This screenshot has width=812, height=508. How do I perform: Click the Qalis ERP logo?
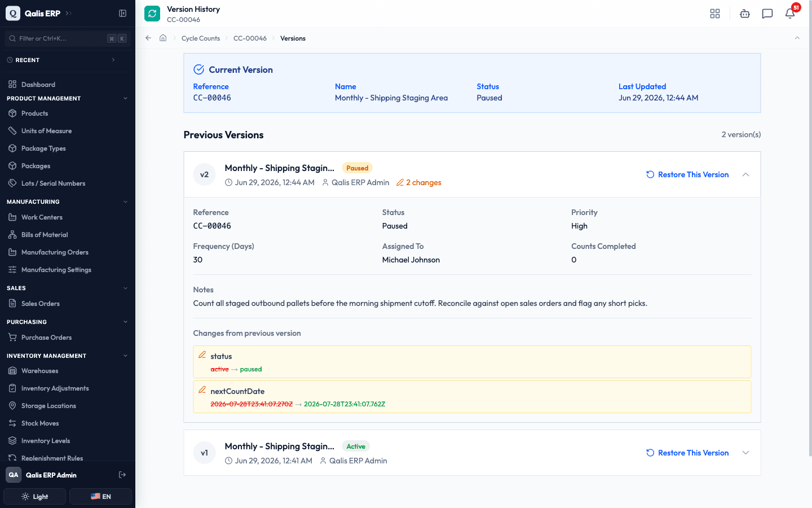(x=13, y=13)
